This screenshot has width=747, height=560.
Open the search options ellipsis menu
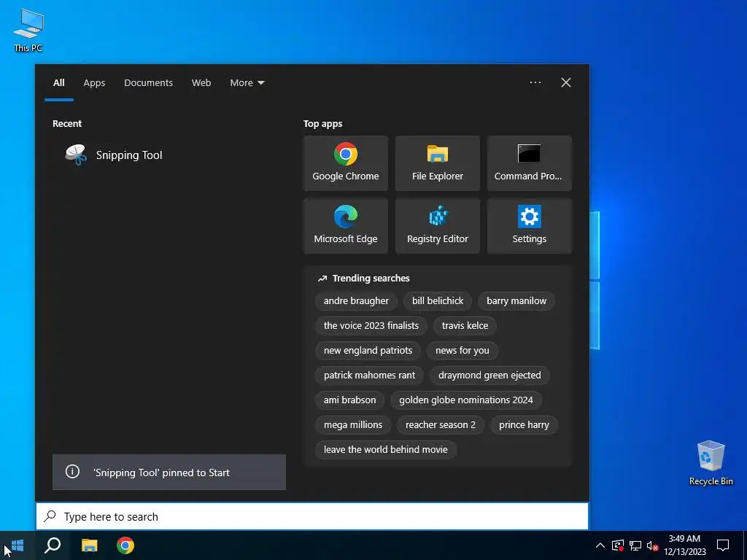coord(535,82)
